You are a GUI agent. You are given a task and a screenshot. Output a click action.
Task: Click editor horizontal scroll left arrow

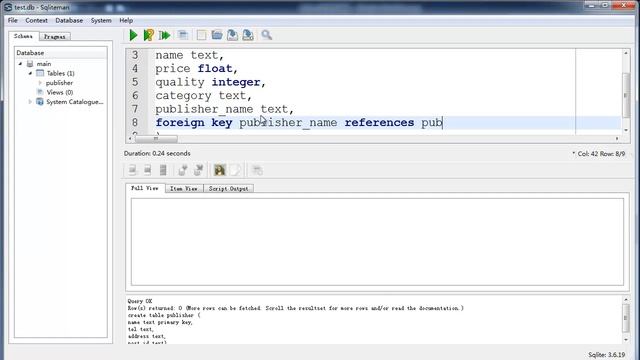[130, 139]
